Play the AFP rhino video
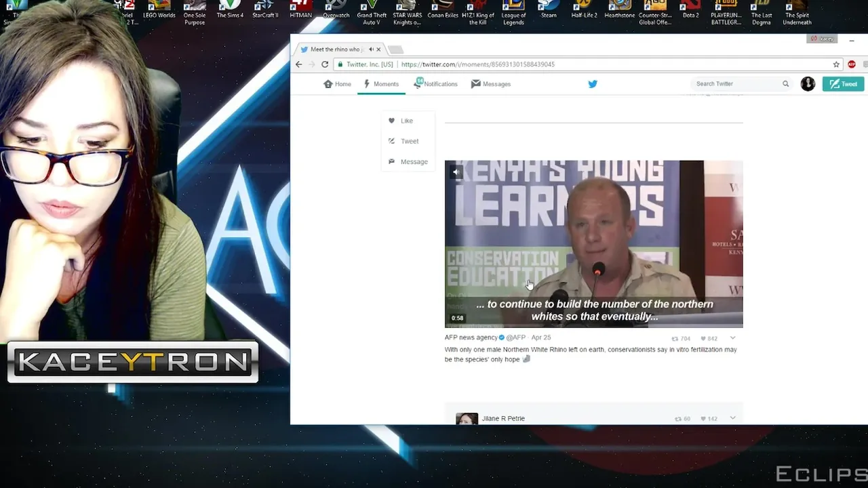 pyautogui.click(x=594, y=244)
